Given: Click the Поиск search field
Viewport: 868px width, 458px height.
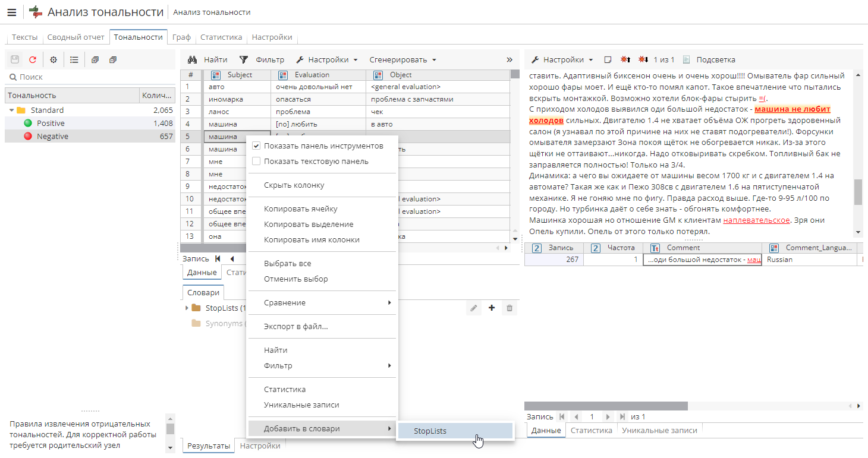Looking at the screenshot, I should pyautogui.click(x=90, y=77).
